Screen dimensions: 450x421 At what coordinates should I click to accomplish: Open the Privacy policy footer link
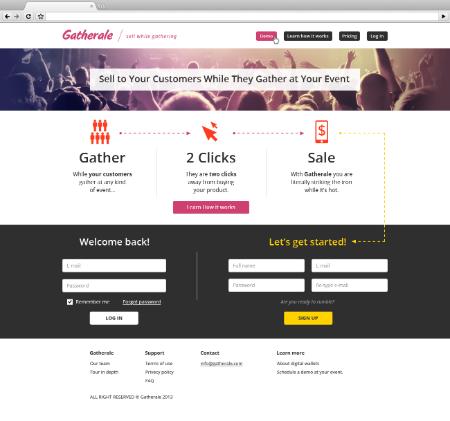coord(159,372)
